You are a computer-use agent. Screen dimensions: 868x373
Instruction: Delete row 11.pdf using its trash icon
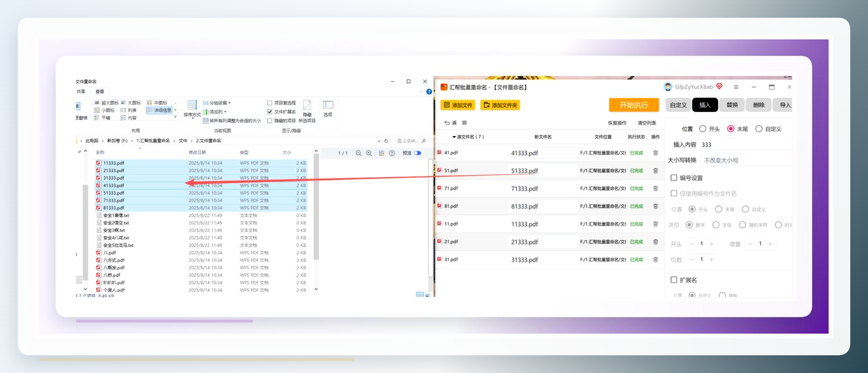pyautogui.click(x=656, y=224)
